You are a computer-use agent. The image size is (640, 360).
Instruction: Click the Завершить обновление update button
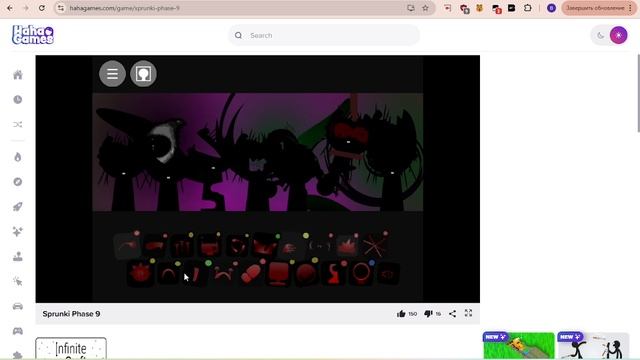(x=599, y=8)
